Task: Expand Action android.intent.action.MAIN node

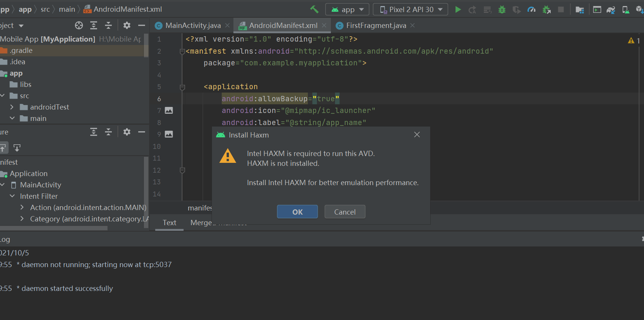Action: point(22,207)
